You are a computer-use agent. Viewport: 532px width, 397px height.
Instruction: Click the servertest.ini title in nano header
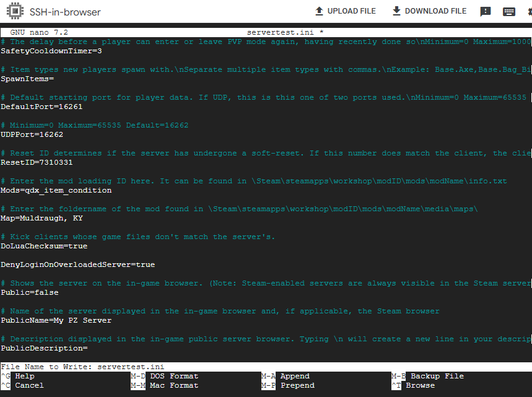pyautogui.click(x=281, y=32)
